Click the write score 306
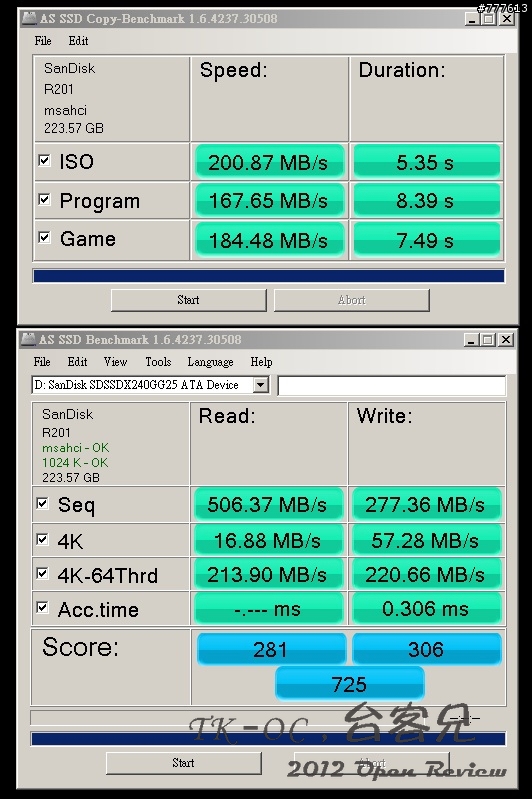532x799 pixels. click(427, 649)
